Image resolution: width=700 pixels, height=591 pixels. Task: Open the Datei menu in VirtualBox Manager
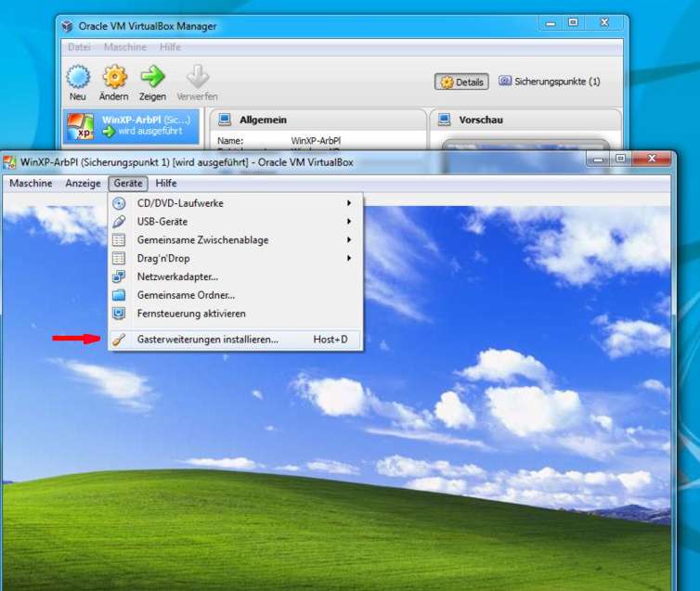[79, 46]
